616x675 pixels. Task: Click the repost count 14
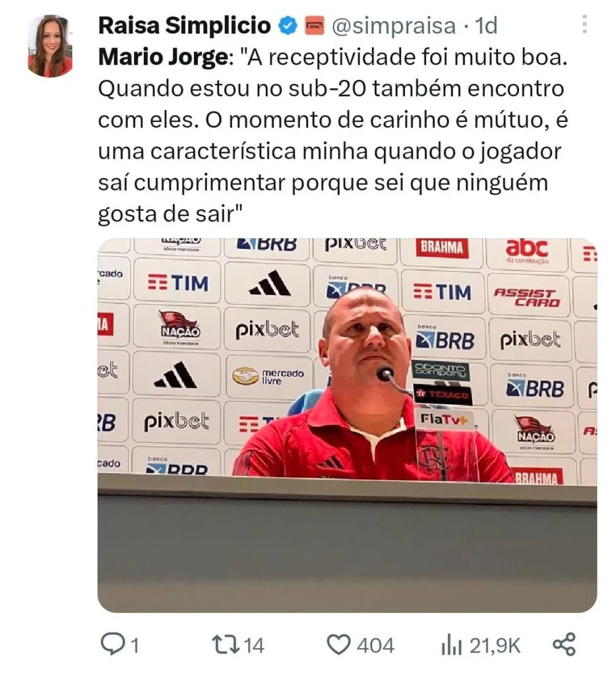click(254, 646)
